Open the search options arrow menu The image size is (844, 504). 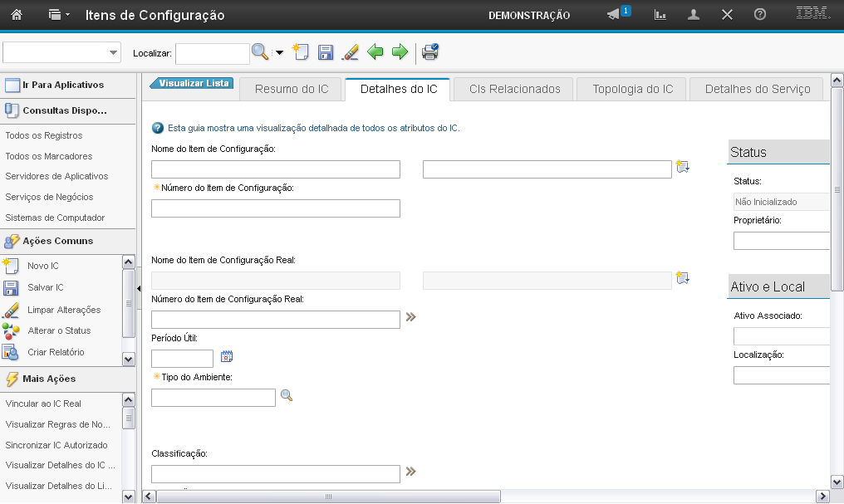279,53
